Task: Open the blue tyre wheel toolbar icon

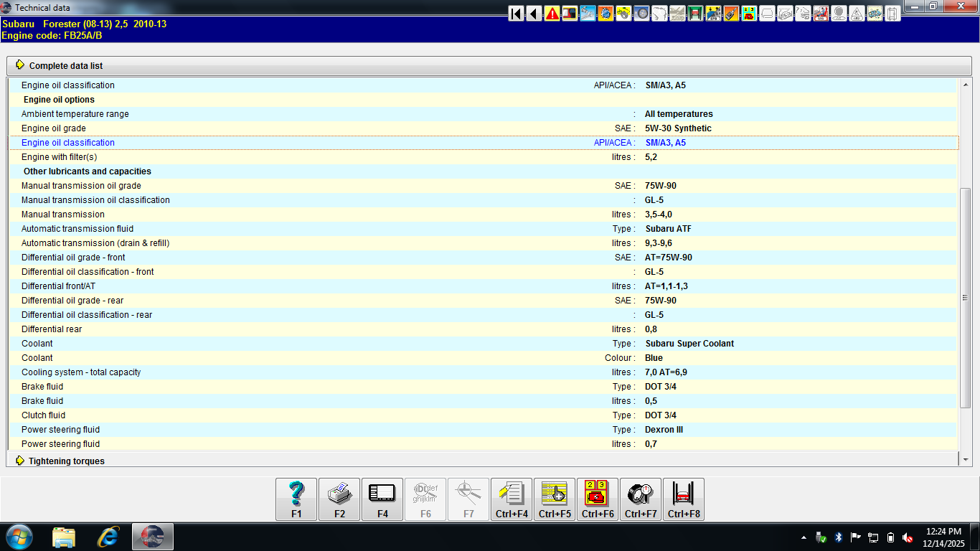Action: tap(641, 14)
